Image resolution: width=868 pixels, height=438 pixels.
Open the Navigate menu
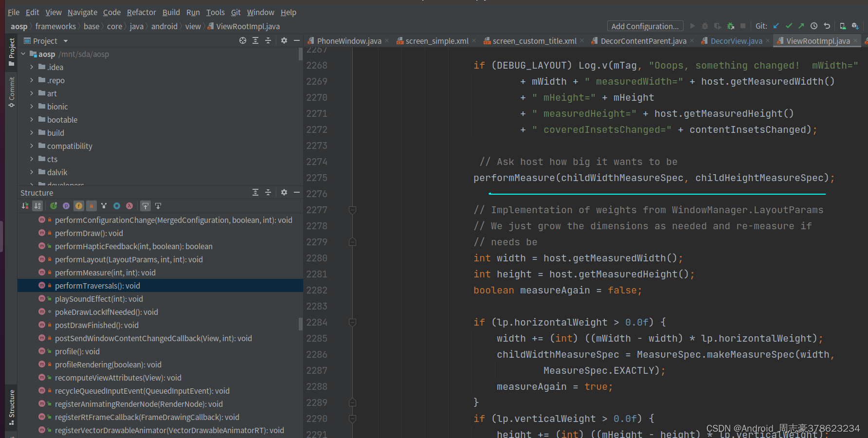[x=82, y=12]
